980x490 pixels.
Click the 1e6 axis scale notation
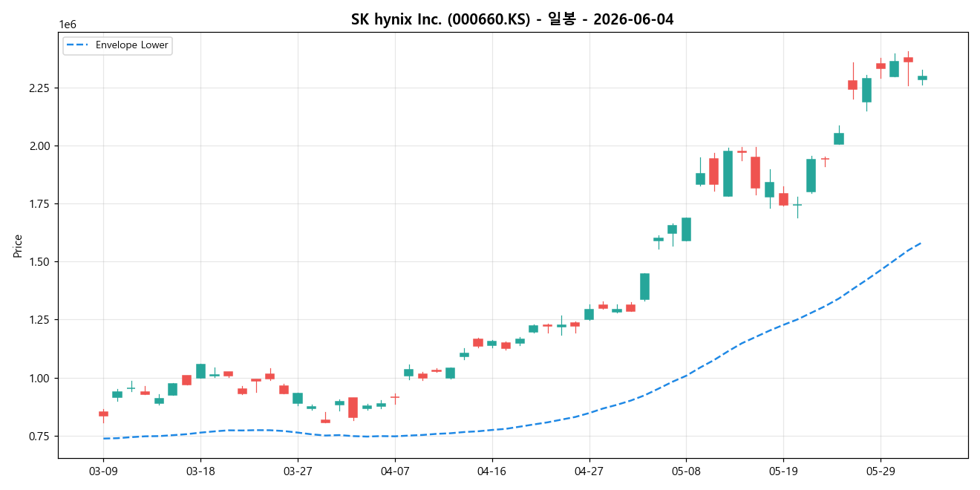click(68, 25)
